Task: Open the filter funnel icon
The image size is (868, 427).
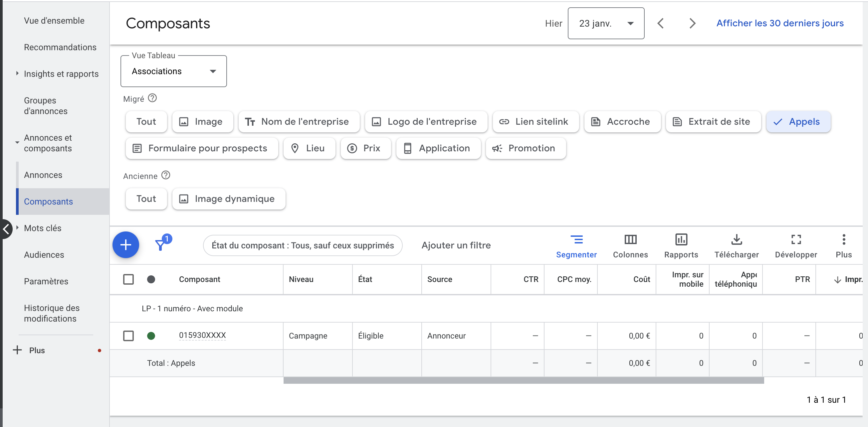Action: click(x=160, y=245)
